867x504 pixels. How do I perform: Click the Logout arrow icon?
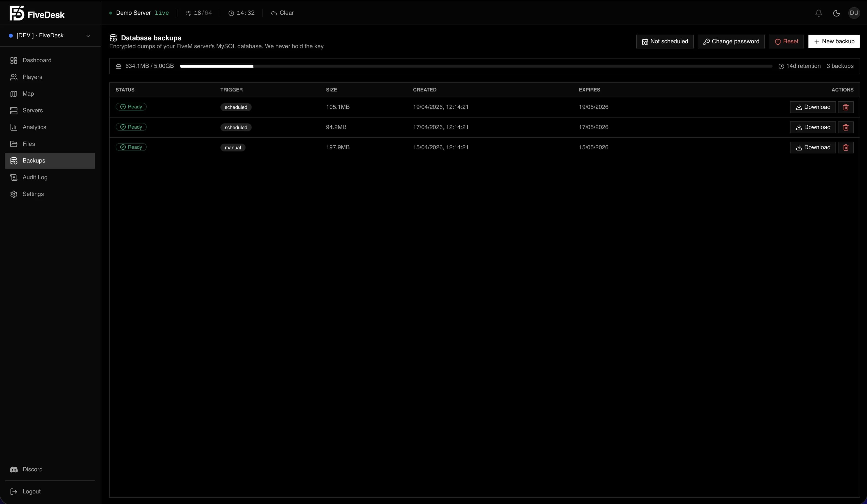pyautogui.click(x=14, y=492)
